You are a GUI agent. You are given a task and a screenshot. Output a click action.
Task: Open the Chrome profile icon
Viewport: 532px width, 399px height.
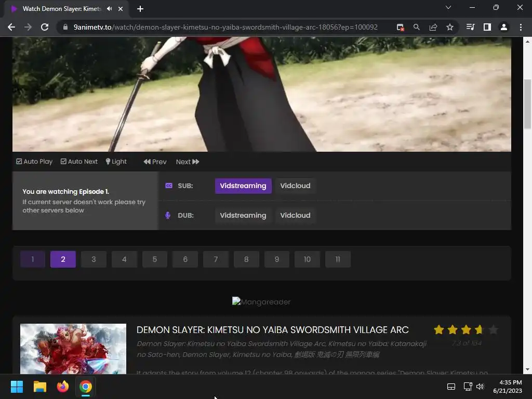click(x=504, y=27)
